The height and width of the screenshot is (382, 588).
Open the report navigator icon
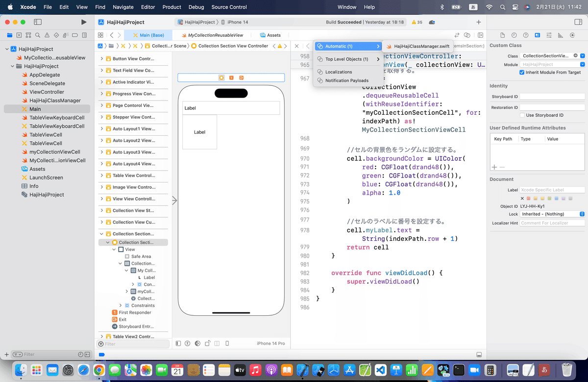pos(84,35)
